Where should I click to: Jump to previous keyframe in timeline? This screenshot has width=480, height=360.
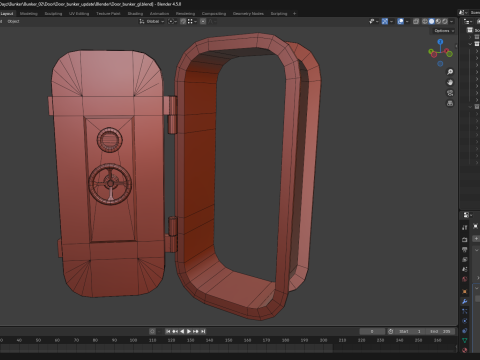[175, 331]
